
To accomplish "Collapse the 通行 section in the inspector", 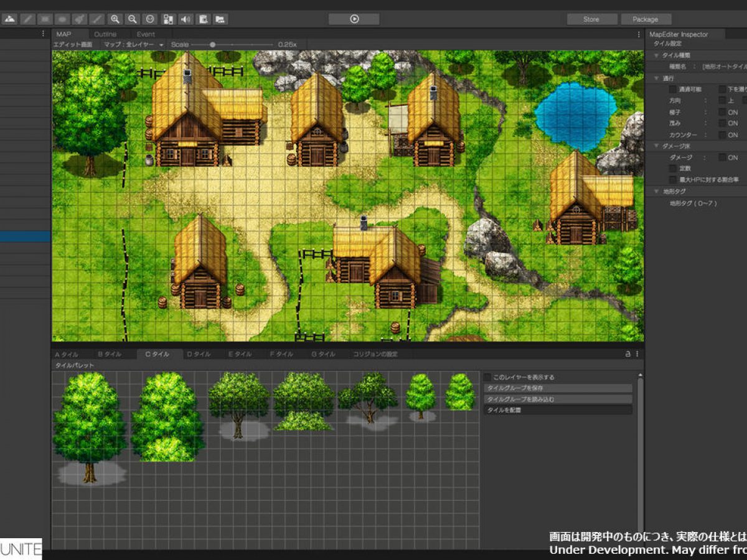I will pyautogui.click(x=656, y=78).
